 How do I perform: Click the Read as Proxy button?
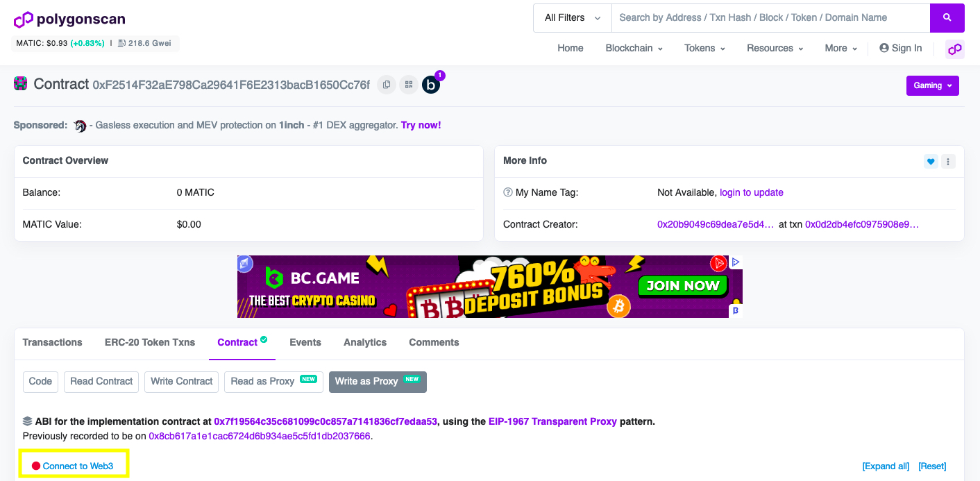(x=273, y=382)
